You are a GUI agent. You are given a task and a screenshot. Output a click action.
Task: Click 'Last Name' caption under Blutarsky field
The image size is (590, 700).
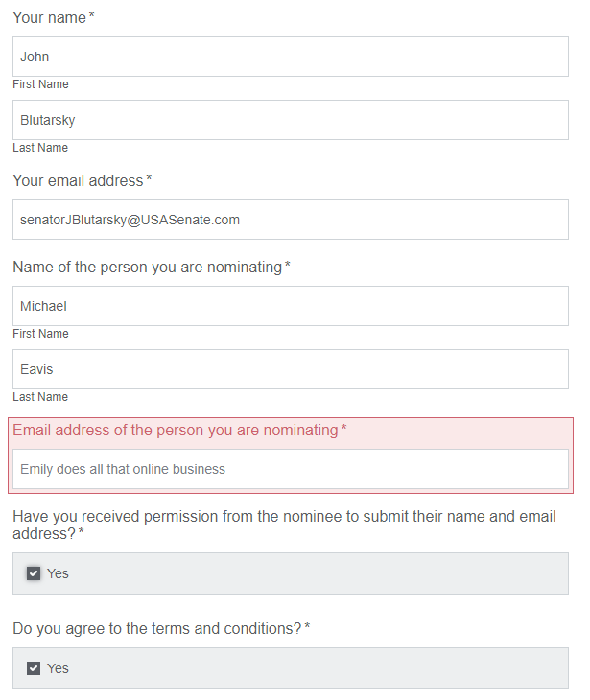(40, 148)
